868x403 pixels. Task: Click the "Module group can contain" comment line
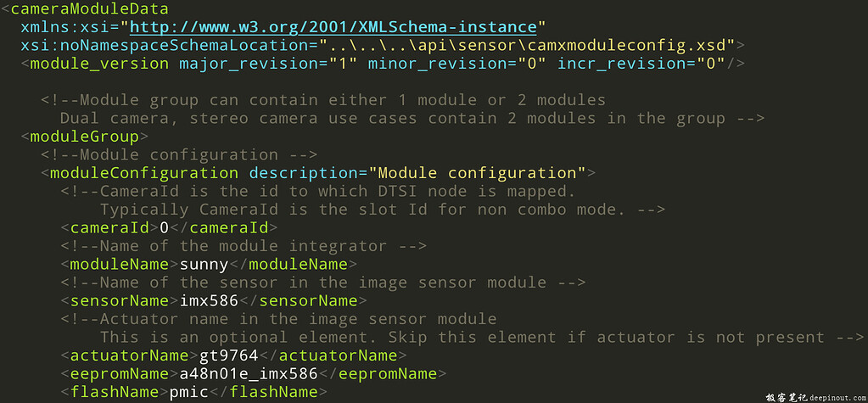coord(322,100)
